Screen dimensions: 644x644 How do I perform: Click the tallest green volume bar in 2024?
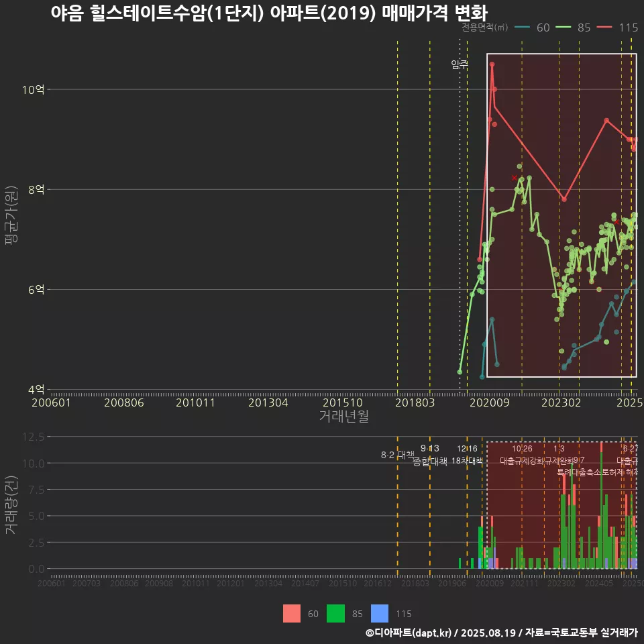[601, 511]
